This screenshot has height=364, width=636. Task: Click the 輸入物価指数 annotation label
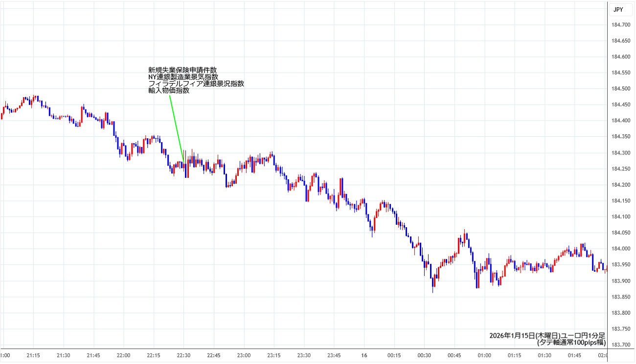point(169,90)
